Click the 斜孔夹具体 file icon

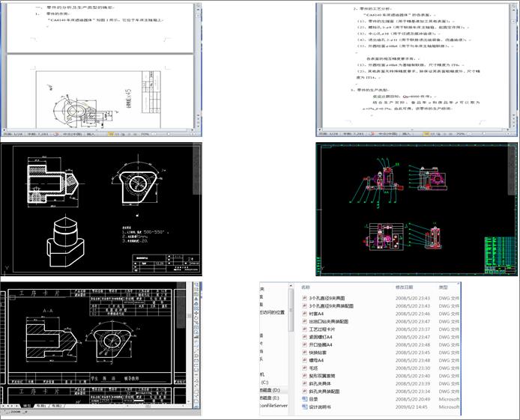[304, 383]
